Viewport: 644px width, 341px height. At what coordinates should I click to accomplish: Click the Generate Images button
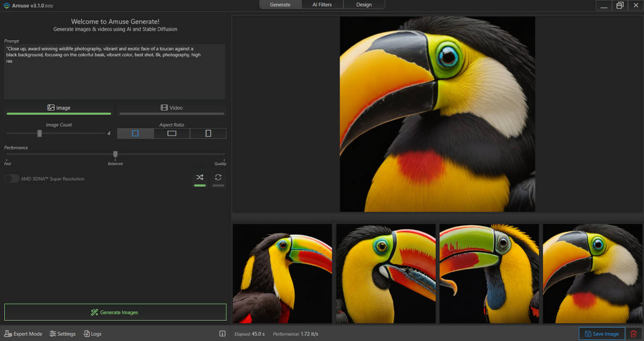point(115,312)
